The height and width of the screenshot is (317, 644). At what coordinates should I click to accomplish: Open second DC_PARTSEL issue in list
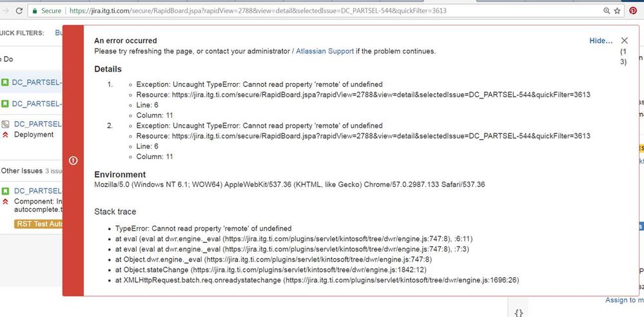[37, 104]
